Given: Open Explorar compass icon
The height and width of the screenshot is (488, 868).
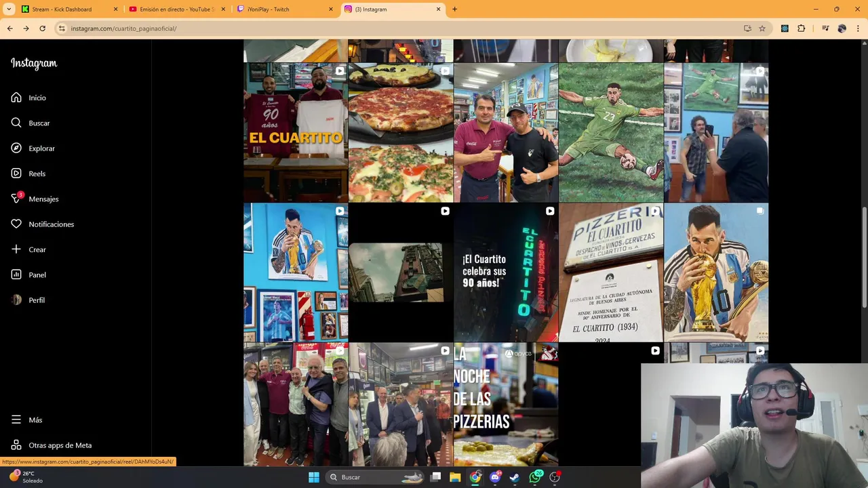Looking at the screenshot, I should tap(16, 148).
